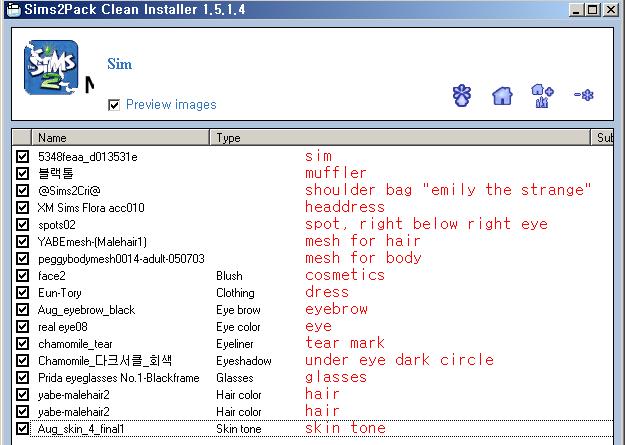The width and height of the screenshot is (625, 445).
Task: Toggle checkbox for spots02 entry
Action: [23, 225]
